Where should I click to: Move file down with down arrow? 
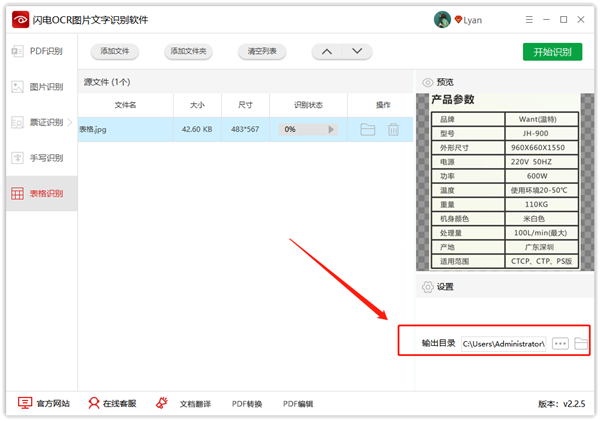pos(355,52)
